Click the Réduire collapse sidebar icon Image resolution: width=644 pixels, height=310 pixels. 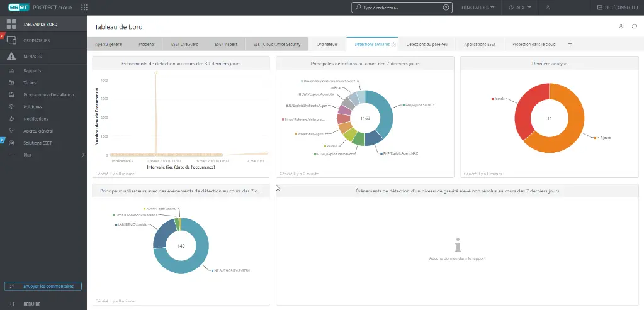(x=11, y=304)
